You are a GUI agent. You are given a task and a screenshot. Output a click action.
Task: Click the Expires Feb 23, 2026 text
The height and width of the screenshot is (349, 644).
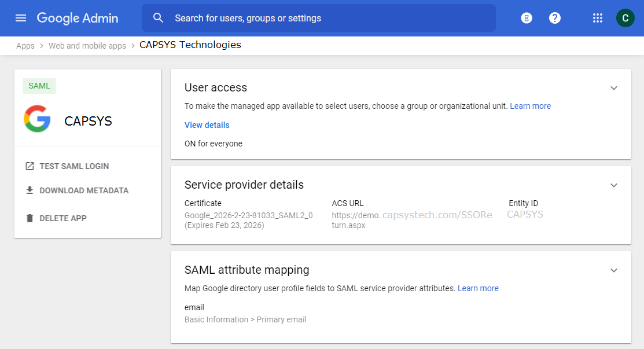[x=225, y=225]
